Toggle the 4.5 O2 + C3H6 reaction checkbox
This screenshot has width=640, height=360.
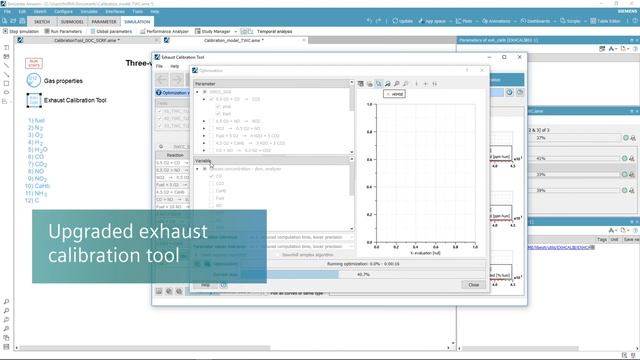click(211, 143)
